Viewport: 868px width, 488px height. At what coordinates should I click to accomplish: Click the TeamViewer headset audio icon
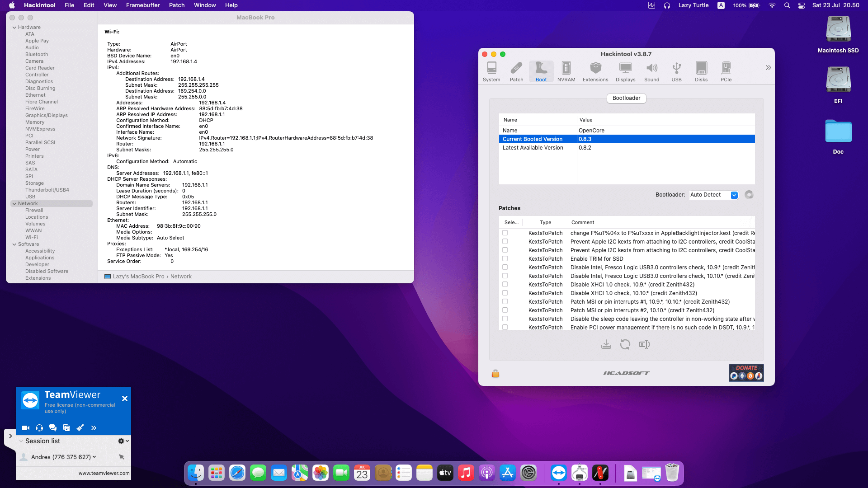point(39,428)
